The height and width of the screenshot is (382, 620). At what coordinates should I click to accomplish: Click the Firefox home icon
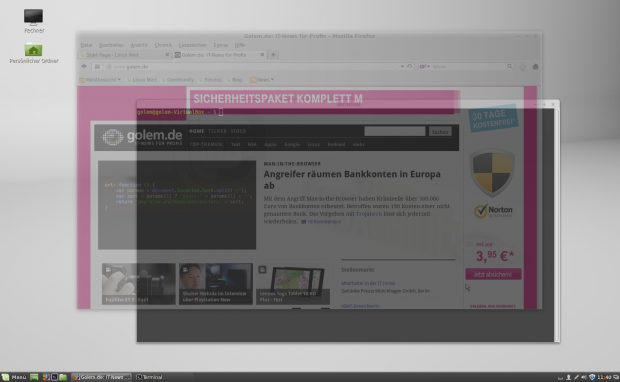535,66
